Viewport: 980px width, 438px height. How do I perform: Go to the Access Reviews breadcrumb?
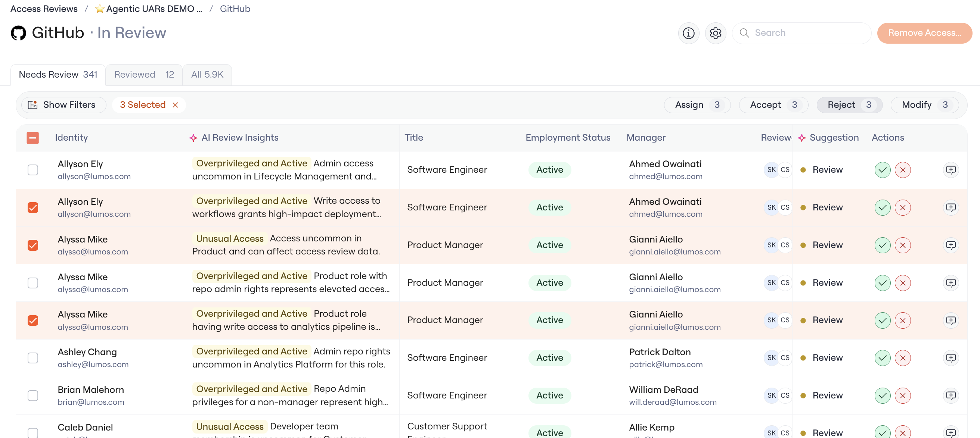tap(44, 9)
